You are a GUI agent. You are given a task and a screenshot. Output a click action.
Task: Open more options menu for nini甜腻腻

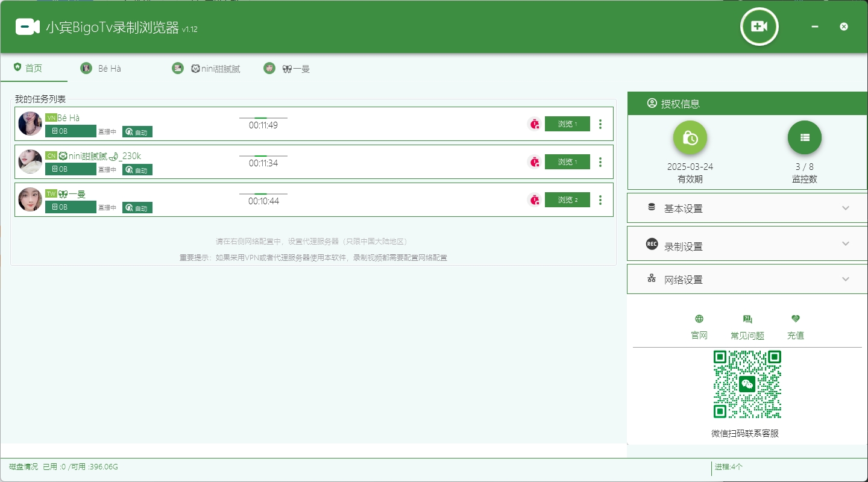(600, 162)
